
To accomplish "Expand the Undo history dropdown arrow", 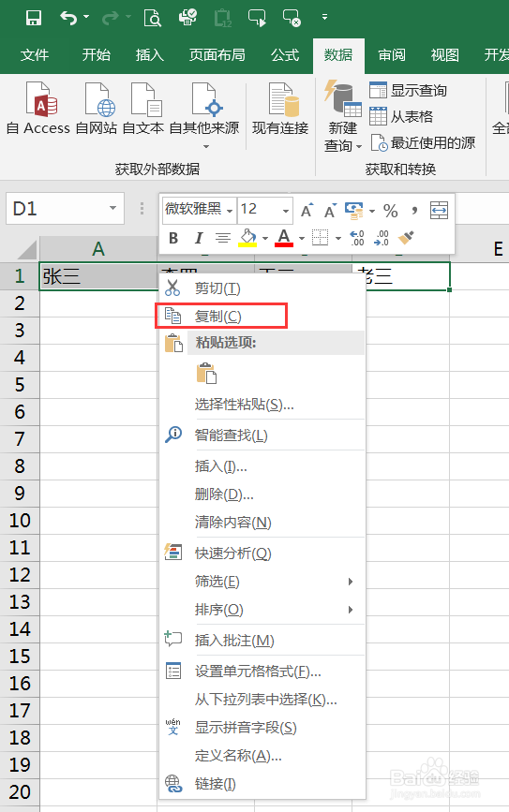I will (86, 17).
